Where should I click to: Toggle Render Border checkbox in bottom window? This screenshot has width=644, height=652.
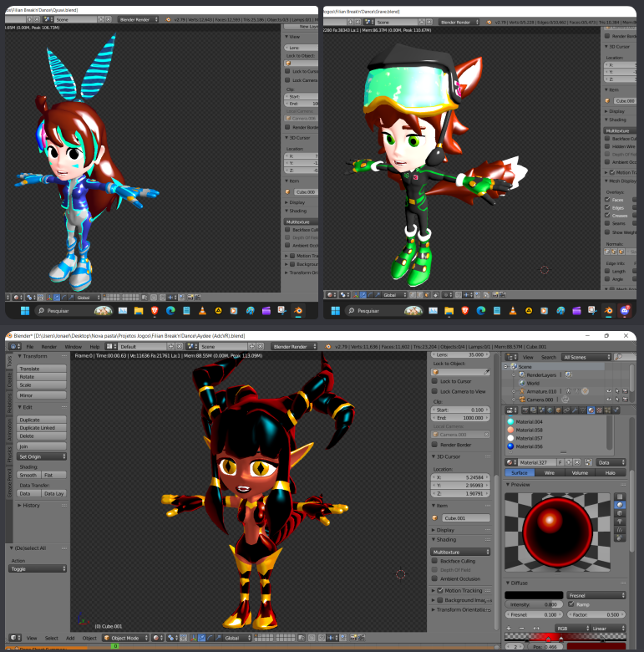click(434, 445)
